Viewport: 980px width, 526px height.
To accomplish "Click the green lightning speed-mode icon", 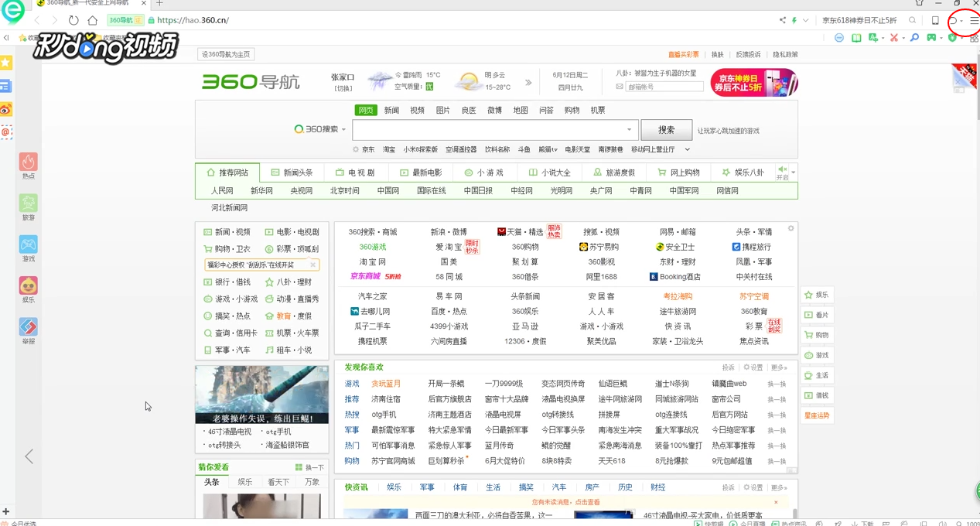I will click(x=794, y=20).
